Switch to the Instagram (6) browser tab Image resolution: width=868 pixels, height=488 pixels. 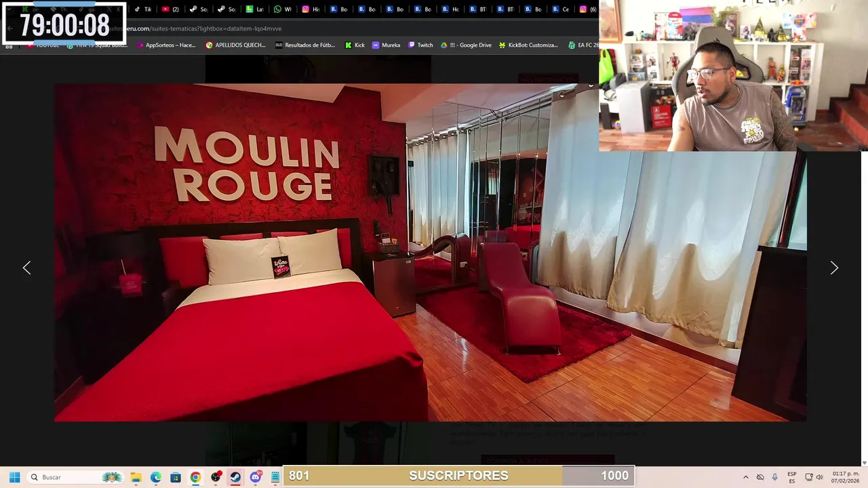click(x=589, y=9)
